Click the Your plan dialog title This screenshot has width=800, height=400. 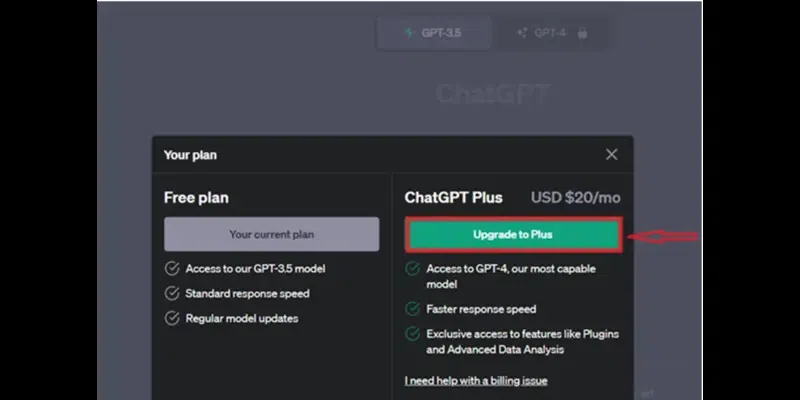point(190,155)
